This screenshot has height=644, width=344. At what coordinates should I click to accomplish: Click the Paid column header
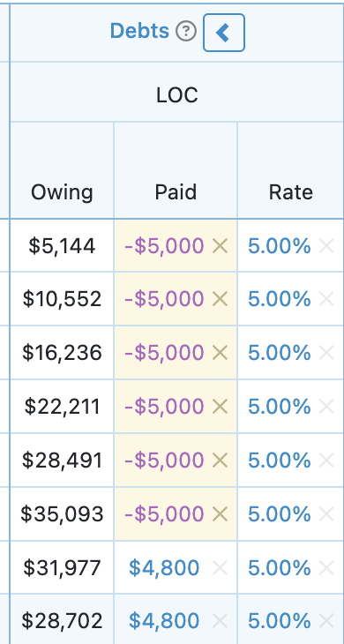[176, 192]
